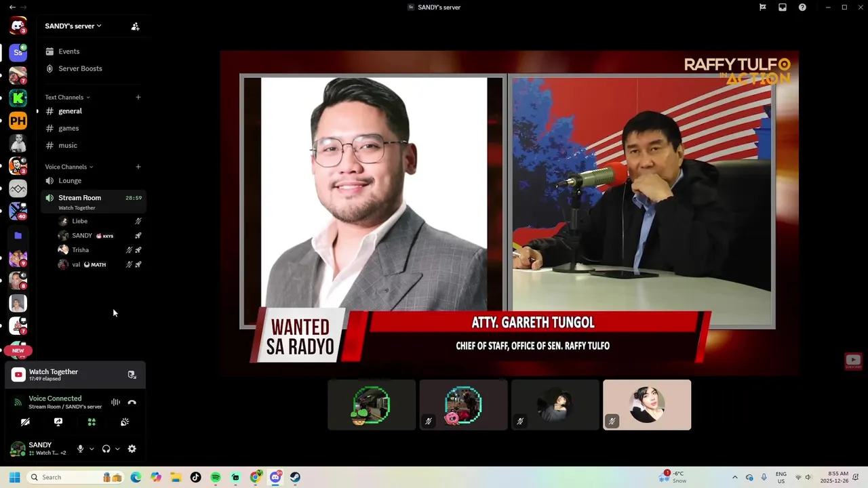
Task: Open User Settings gear
Action: (132, 449)
